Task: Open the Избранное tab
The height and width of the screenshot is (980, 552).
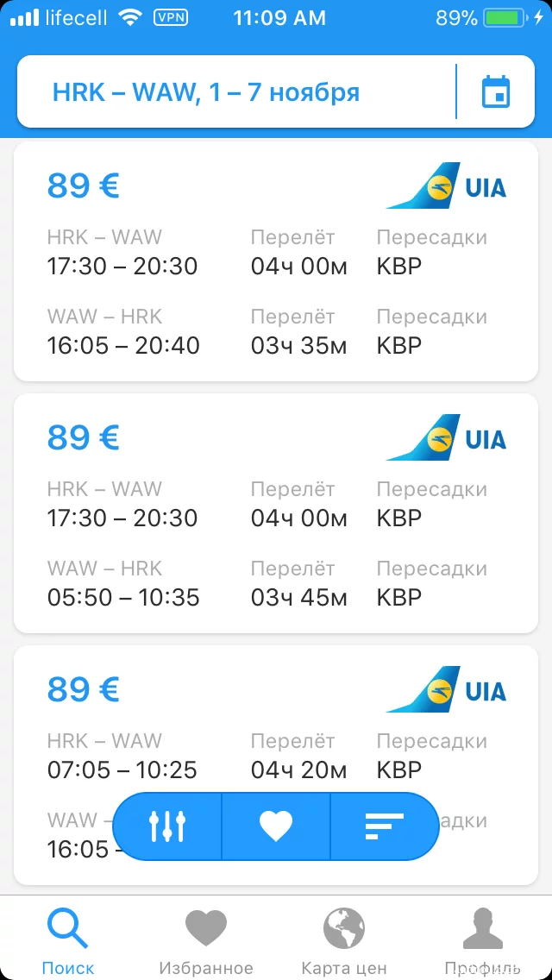Action: coord(206,941)
